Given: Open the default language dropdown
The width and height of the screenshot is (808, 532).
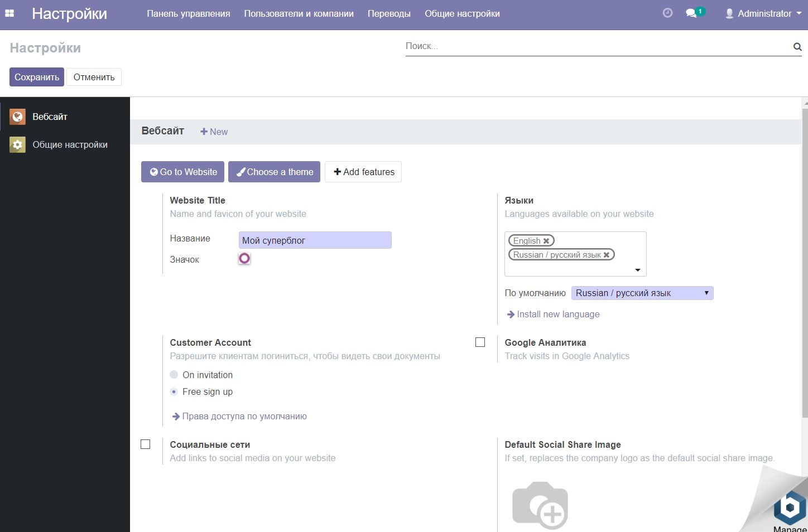Looking at the screenshot, I should pyautogui.click(x=642, y=293).
